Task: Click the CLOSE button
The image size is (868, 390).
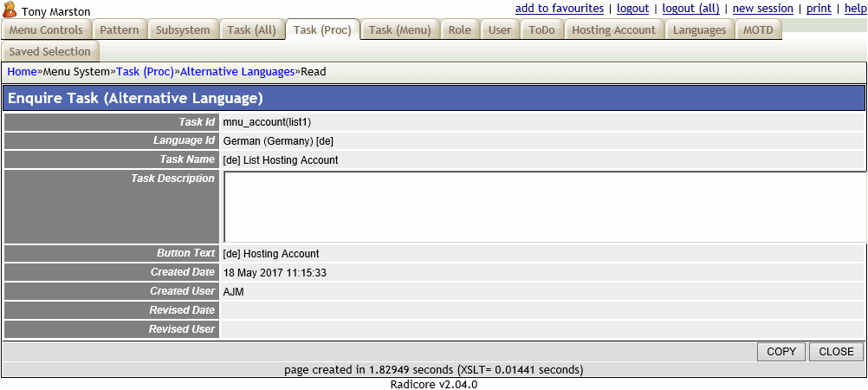Action: pyautogui.click(x=837, y=351)
